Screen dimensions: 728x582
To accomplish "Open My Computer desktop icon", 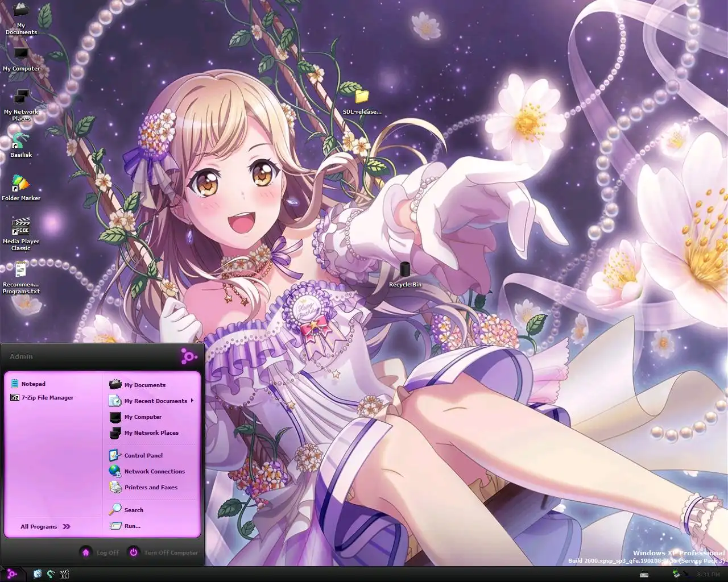I will (21, 60).
